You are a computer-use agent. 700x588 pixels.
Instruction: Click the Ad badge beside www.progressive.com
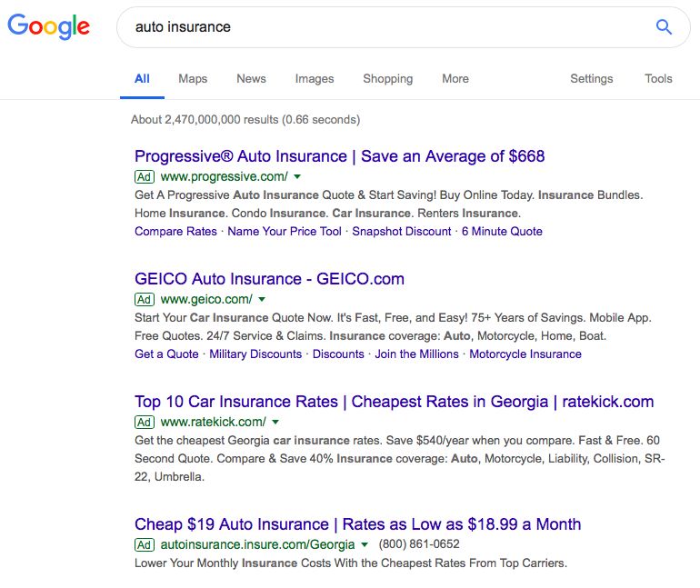point(145,176)
